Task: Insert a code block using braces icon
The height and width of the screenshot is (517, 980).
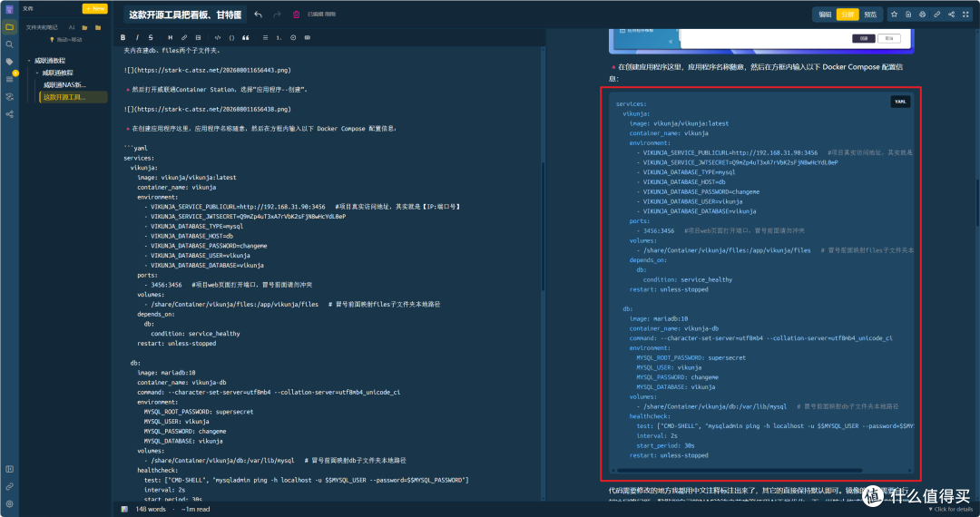Action: click(x=231, y=37)
